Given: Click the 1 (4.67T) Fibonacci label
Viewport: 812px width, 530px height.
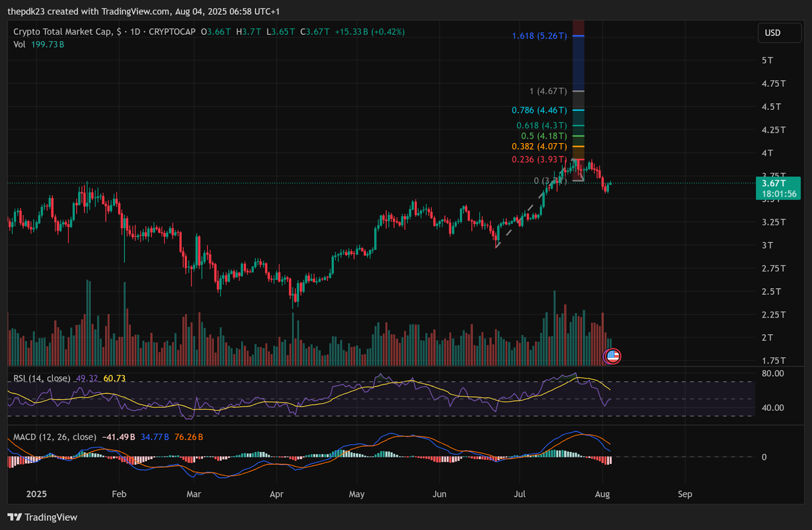Looking at the screenshot, I should pos(548,91).
